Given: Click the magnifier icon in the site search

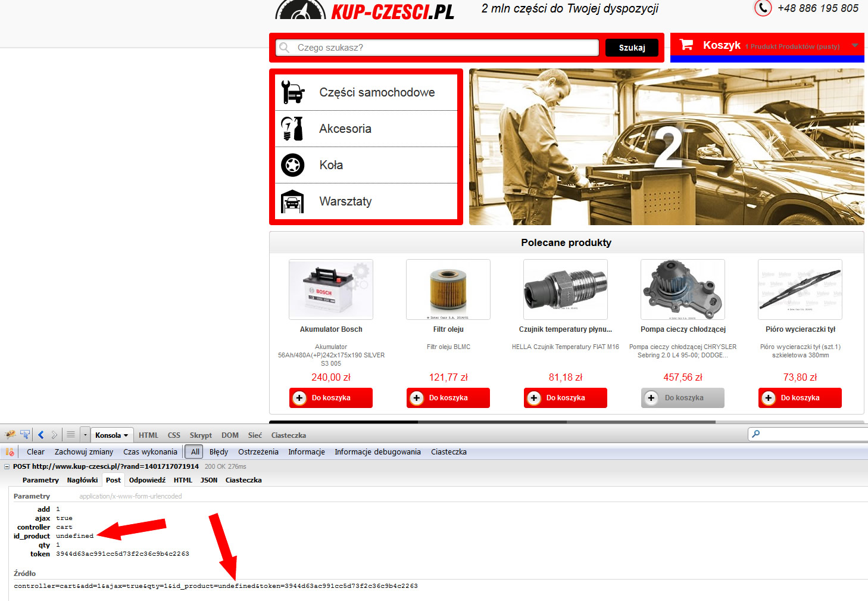Looking at the screenshot, I should point(285,48).
